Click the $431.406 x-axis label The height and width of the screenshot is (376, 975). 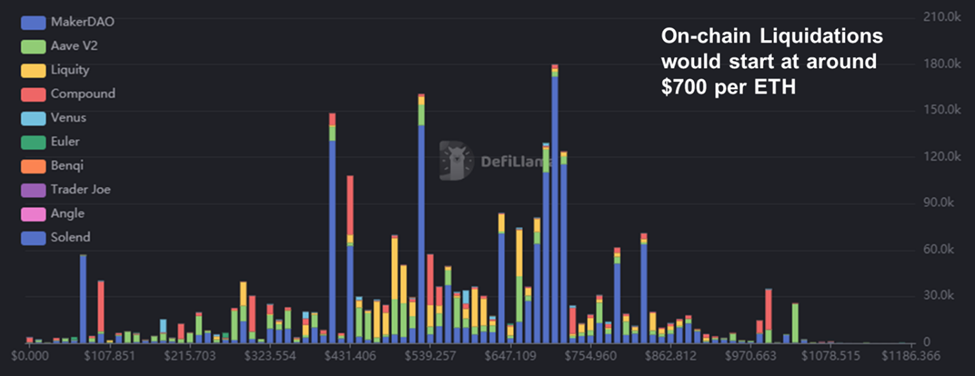(351, 356)
